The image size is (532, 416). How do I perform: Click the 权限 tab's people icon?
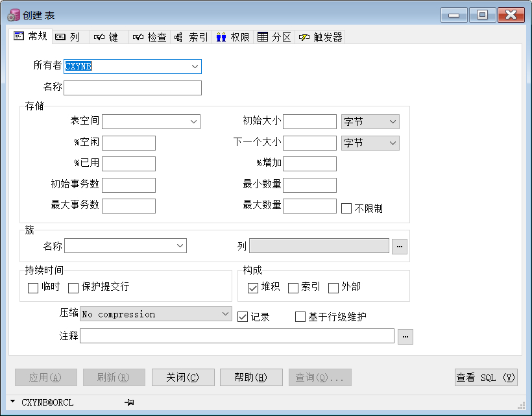coord(221,37)
